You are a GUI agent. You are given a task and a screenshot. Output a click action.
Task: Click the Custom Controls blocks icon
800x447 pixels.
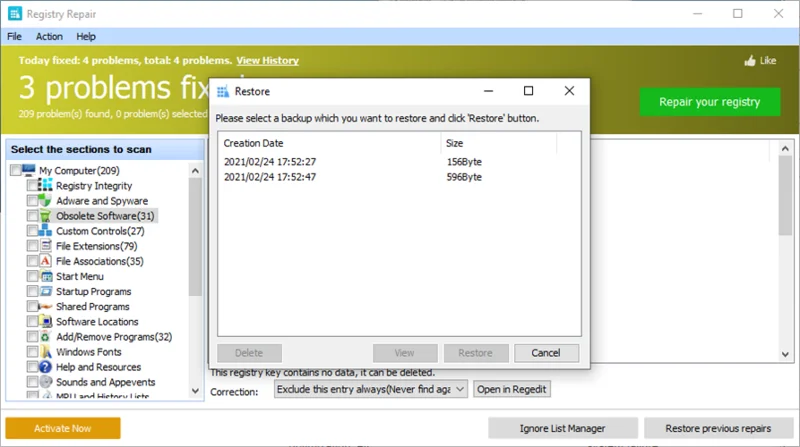pos(45,231)
